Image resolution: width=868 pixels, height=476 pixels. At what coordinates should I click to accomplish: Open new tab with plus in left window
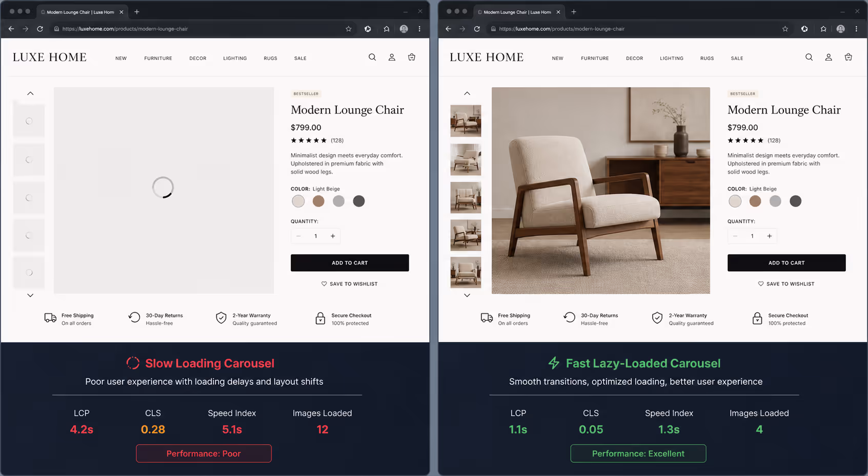[x=137, y=12]
